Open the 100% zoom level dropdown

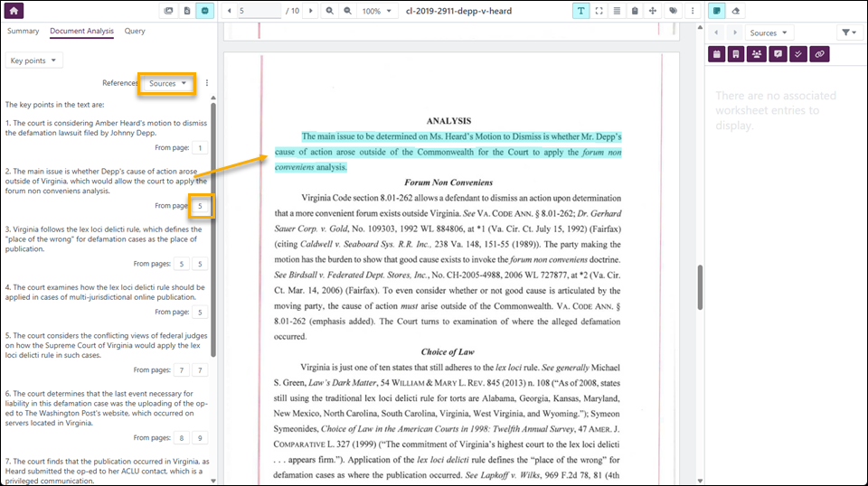click(x=377, y=11)
